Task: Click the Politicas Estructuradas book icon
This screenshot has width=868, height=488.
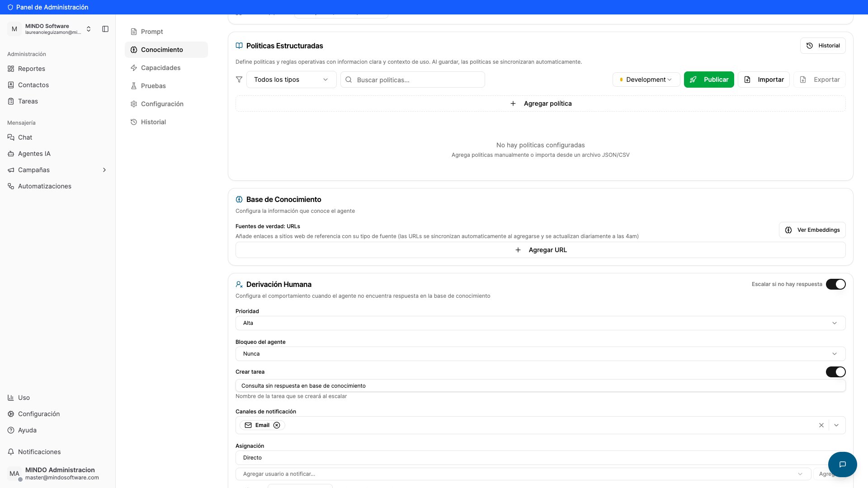Action: 239,46
